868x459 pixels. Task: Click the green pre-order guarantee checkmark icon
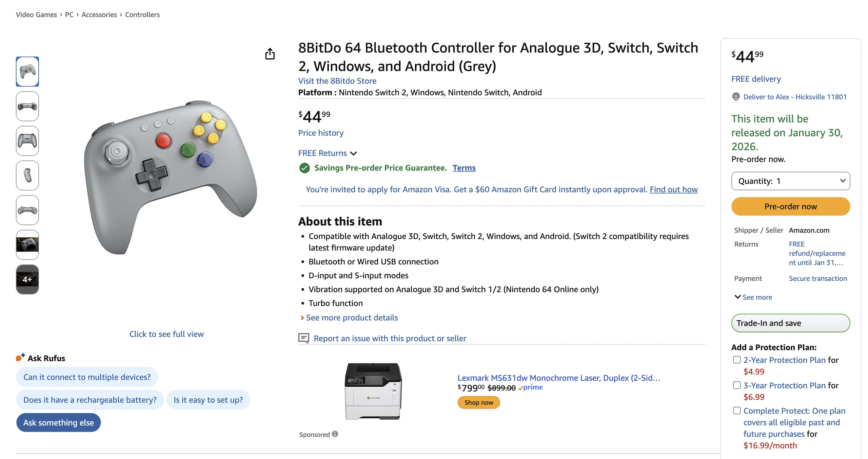(304, 168)
